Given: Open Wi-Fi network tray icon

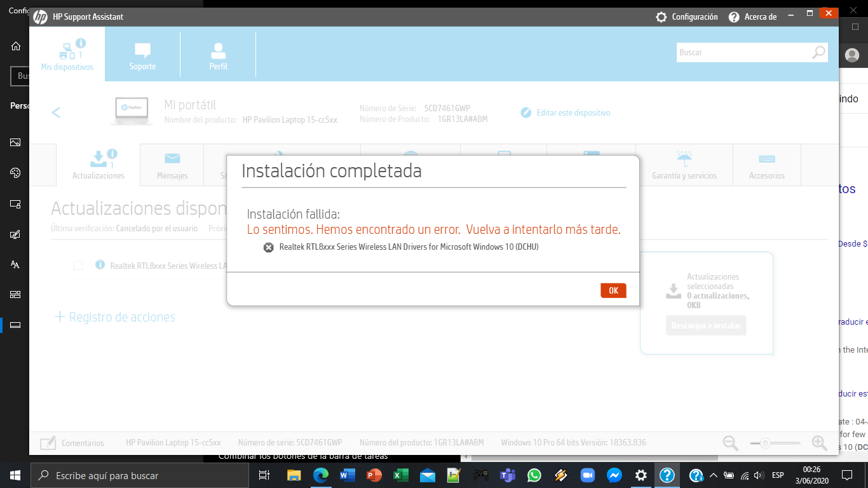Looking at the screenshot, I should pyautogui.click(x=745, y=475).
